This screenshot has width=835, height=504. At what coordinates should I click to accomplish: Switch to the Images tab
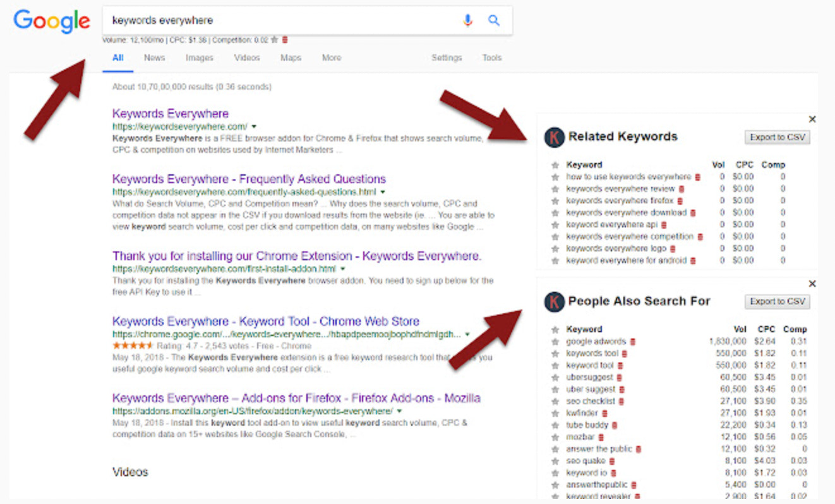coord(199,57)
